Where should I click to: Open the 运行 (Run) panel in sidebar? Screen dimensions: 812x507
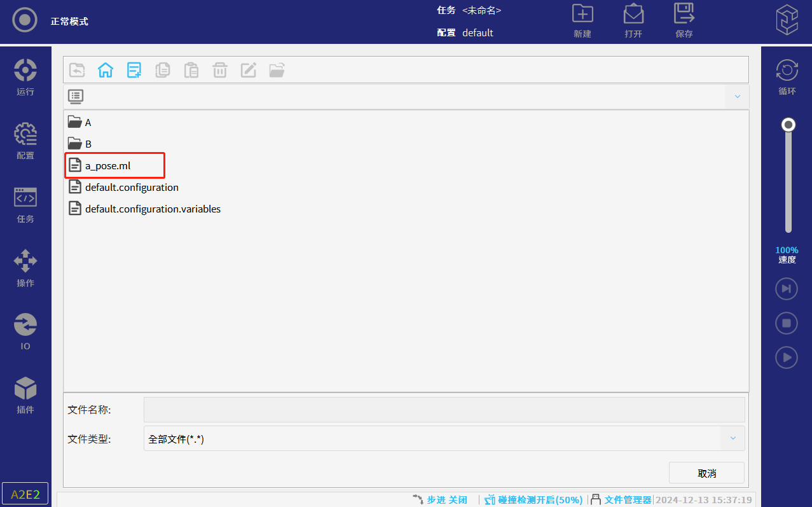tap(25, 77)
